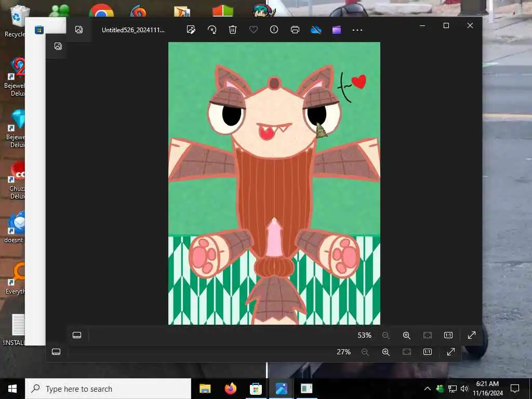Print the image using the printer icon
532x399 pixels.
click(x=295, y=30)
